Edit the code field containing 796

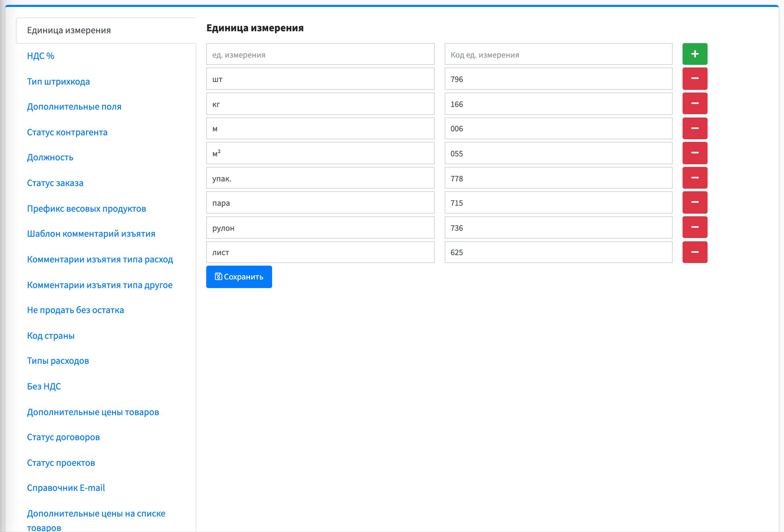[558, 79]
